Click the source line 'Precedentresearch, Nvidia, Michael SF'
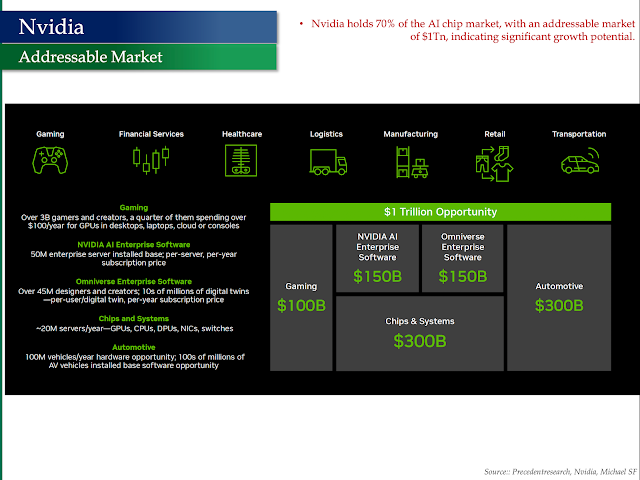Image resolution: width=640 pixels, height=480 pixels. [x=574, y=471]
